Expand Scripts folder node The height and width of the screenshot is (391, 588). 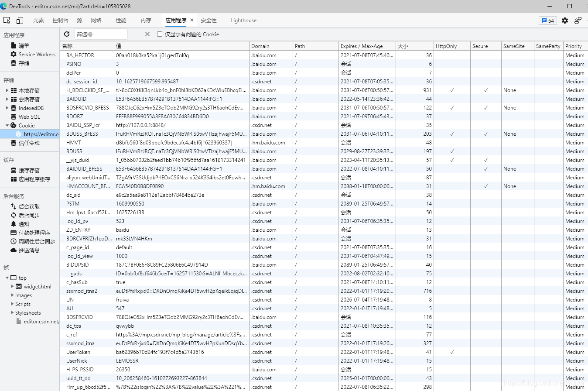(13, 304)
